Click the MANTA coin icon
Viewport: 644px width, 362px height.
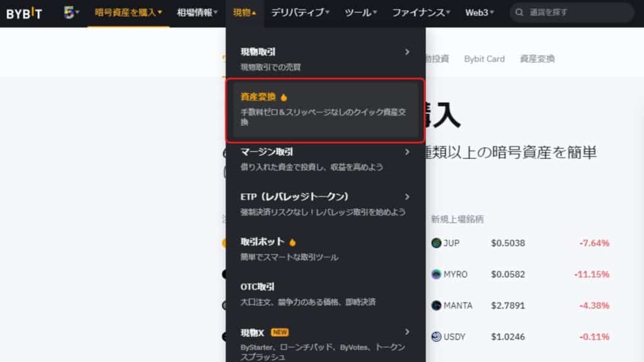pyautogui.click(x=436, y=305)
